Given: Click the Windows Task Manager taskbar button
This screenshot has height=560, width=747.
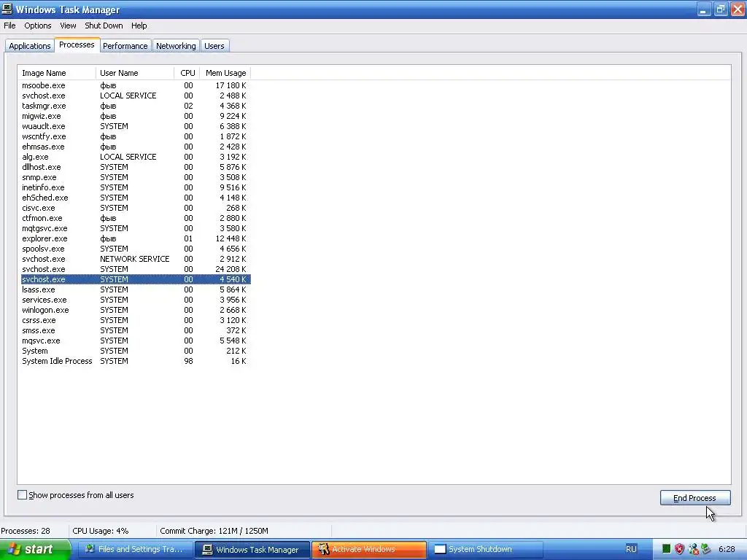Looking at the screenshot, I should 252,549.
